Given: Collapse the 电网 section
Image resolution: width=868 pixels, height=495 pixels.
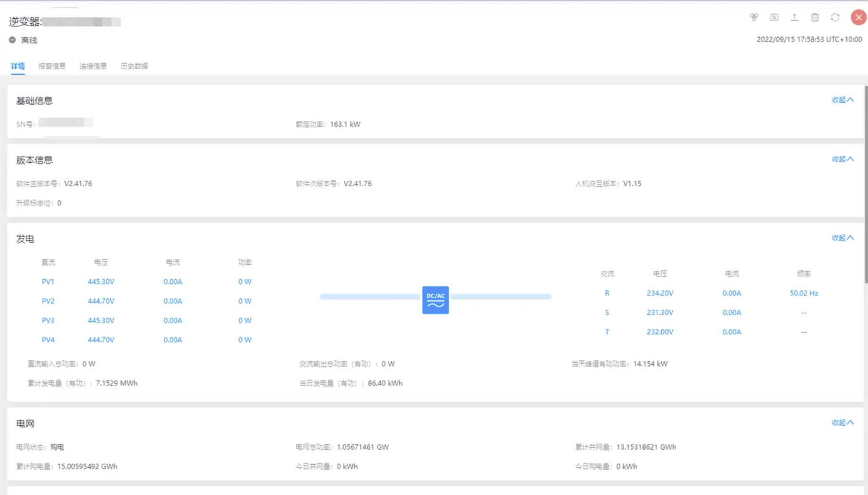Looking at the screenshot, I should 842,422.
